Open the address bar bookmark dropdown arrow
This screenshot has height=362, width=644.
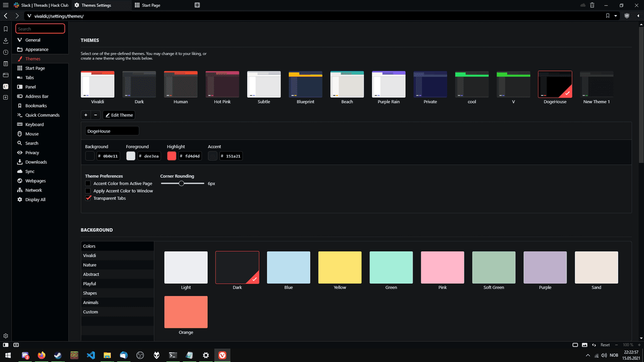pos(616,16)
